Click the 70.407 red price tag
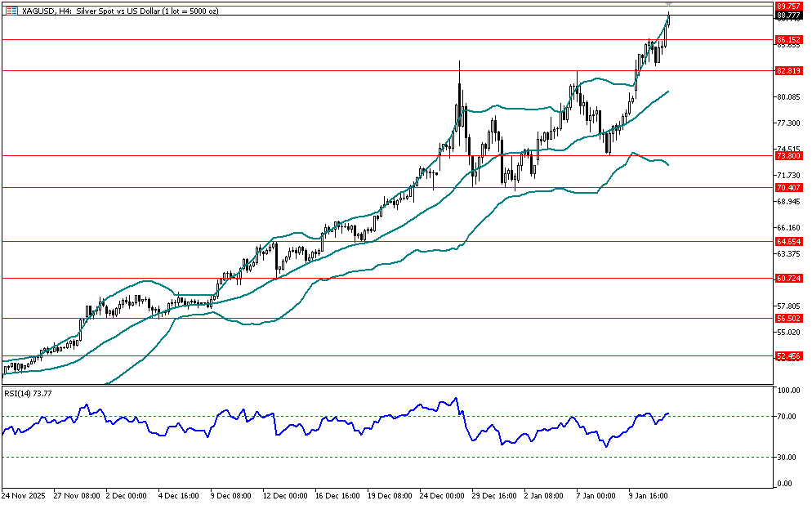The width and height of the screenshot is (812, 505). [787, 187]
